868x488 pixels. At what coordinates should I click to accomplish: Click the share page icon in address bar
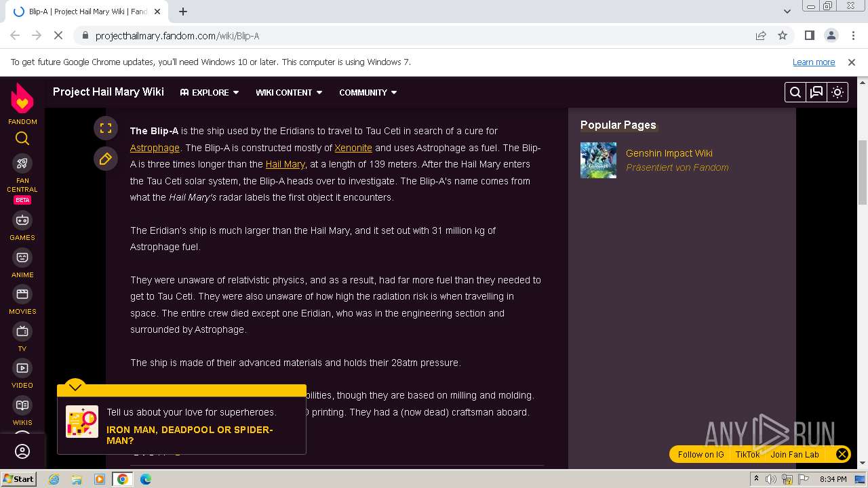click(x=761, y=35)
